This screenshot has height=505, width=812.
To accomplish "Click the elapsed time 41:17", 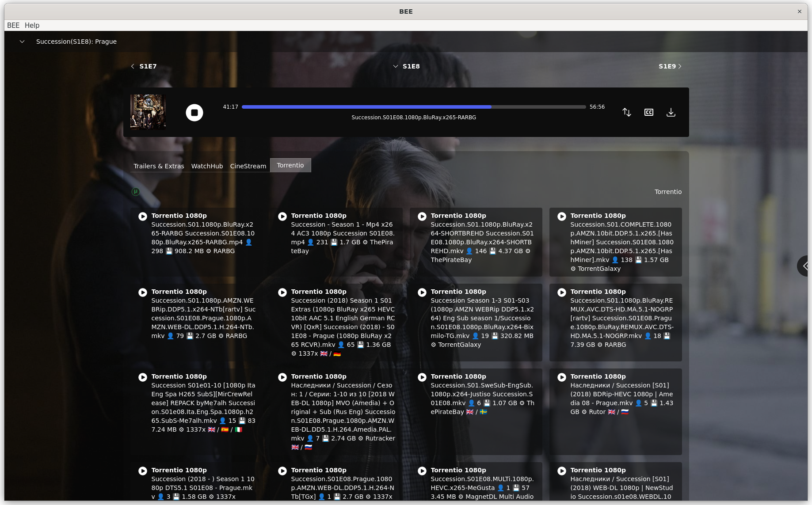I will 230,107.
